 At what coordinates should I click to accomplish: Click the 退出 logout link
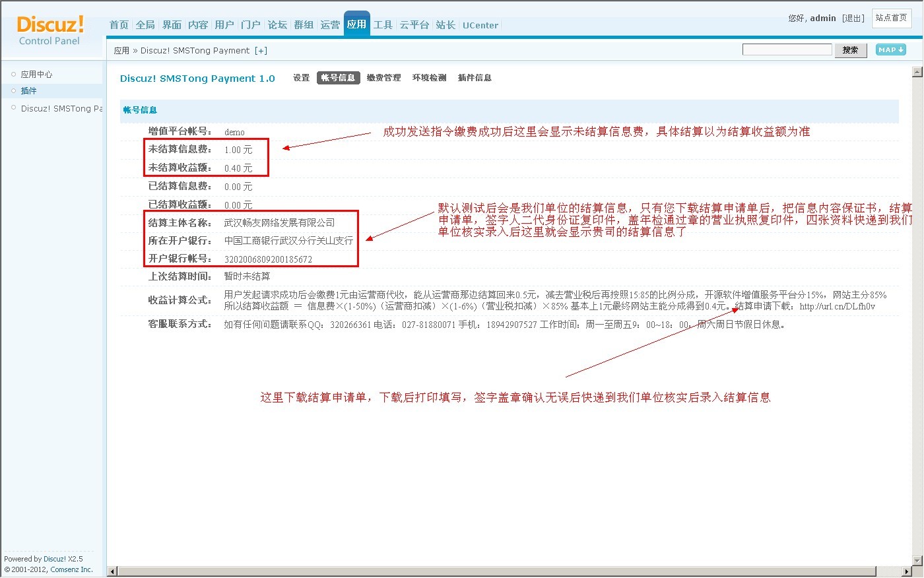click(x=853, y=18)
